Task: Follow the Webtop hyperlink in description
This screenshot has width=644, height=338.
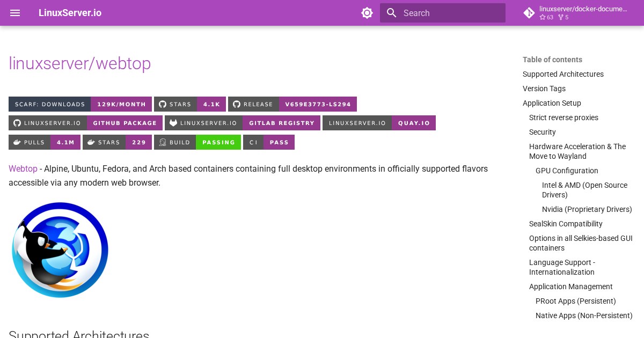Action: tap(23, 168)
